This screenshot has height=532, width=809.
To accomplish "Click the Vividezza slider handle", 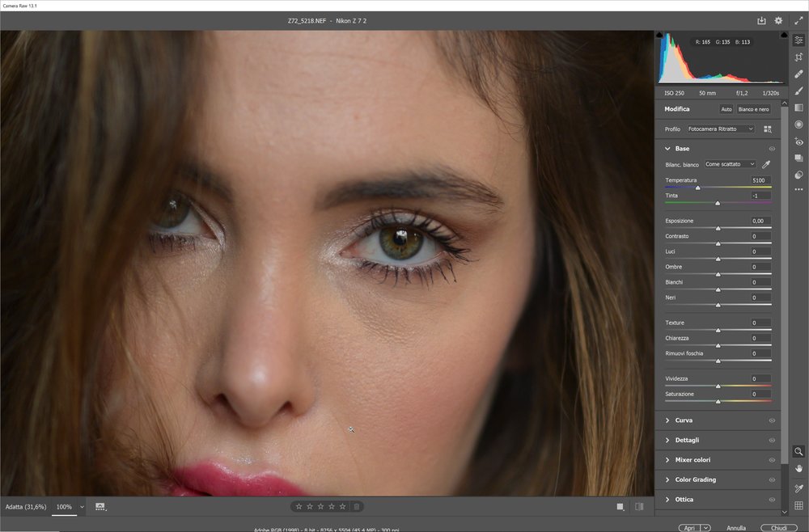I will tap(718, 386).
